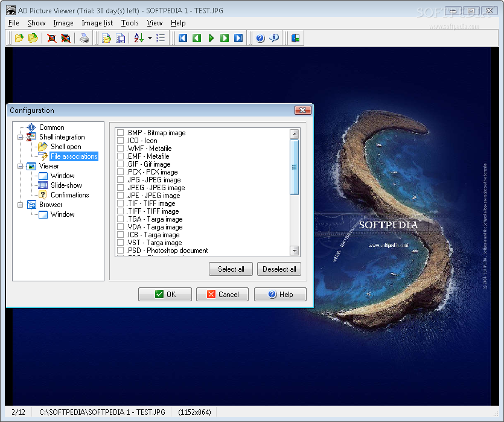Screen dimensions: 504x422
Task: Start slide-show with the play triangle
Action: [x=211, y=38]
